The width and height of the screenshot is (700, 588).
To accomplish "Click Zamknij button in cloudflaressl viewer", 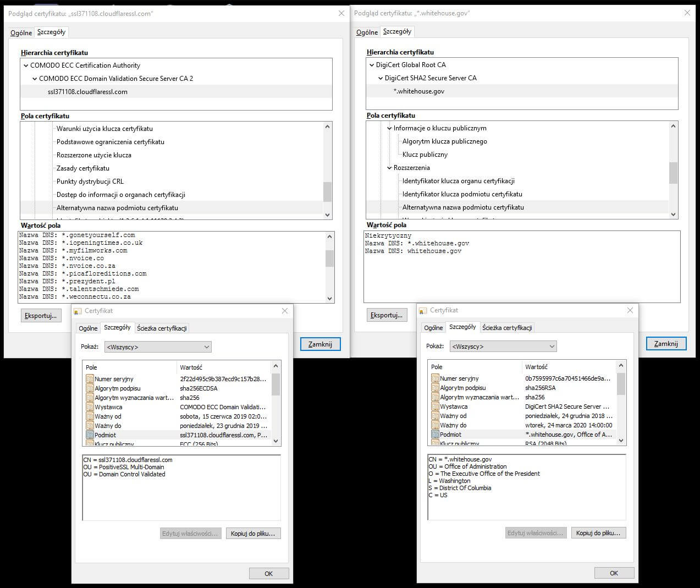I will 320,344.
